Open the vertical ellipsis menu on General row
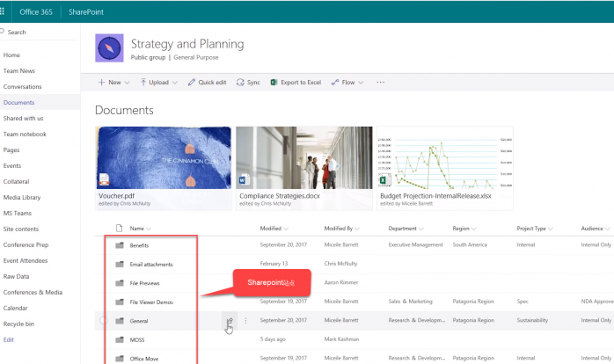This screenshot has width=614, height=364. 245,321
